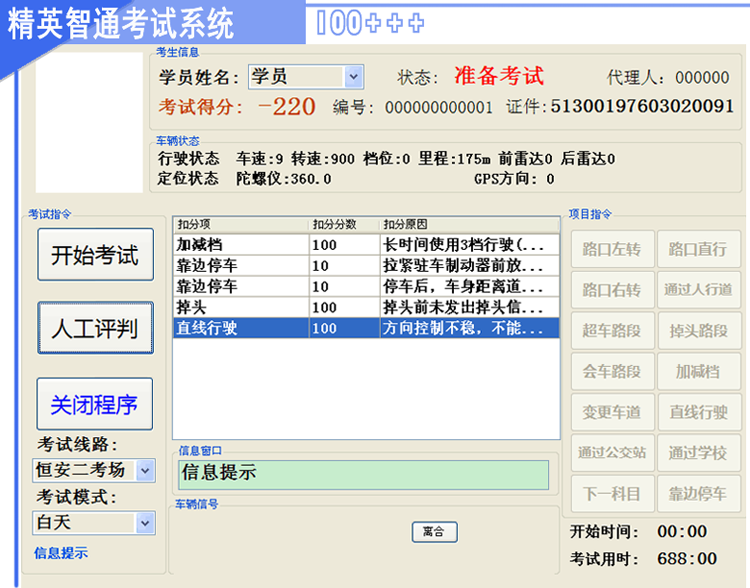The image size is (750, 588).
Task: Click the 加减档 button in 项目指令
Action: [x=699, y=371]
